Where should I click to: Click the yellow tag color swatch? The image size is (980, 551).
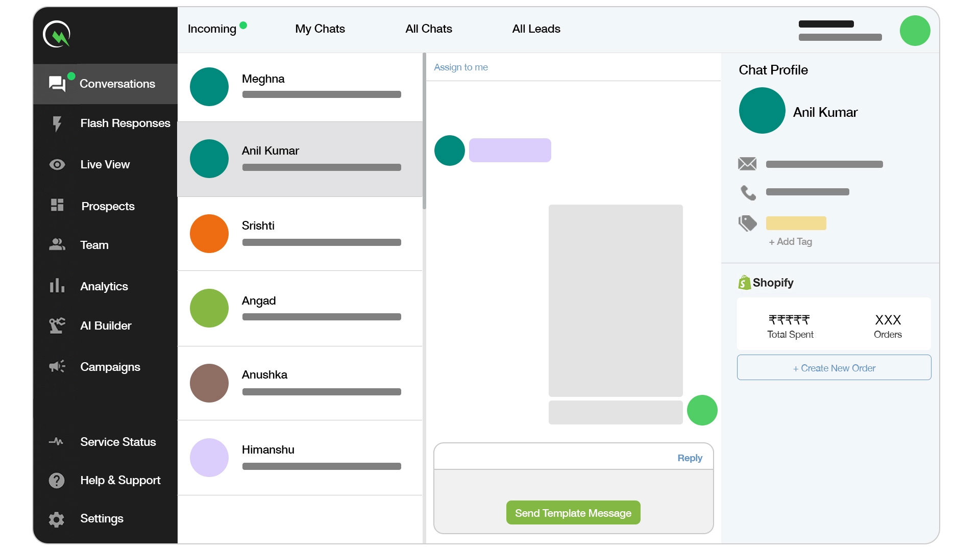tap(796, 223)
